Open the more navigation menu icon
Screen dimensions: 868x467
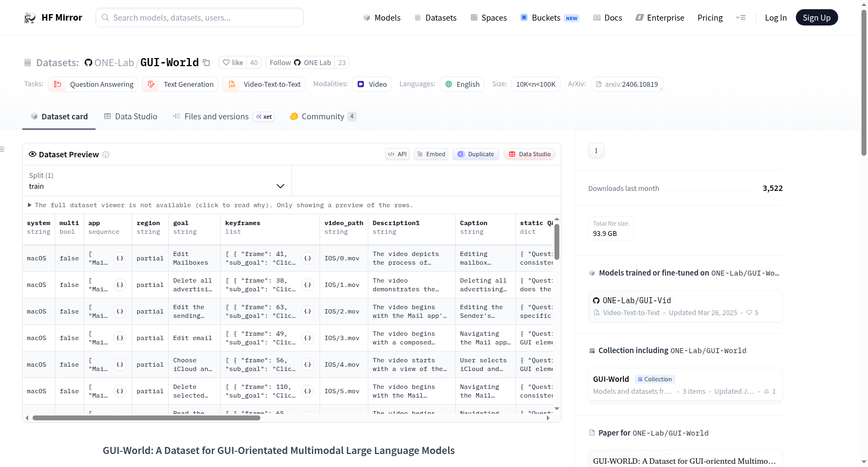[741, 18]
